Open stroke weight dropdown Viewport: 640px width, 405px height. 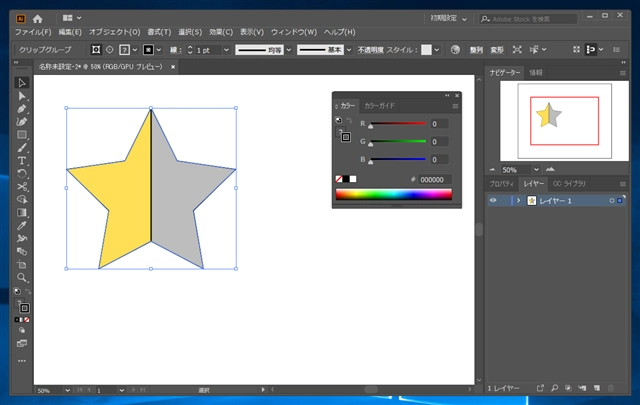227,50
